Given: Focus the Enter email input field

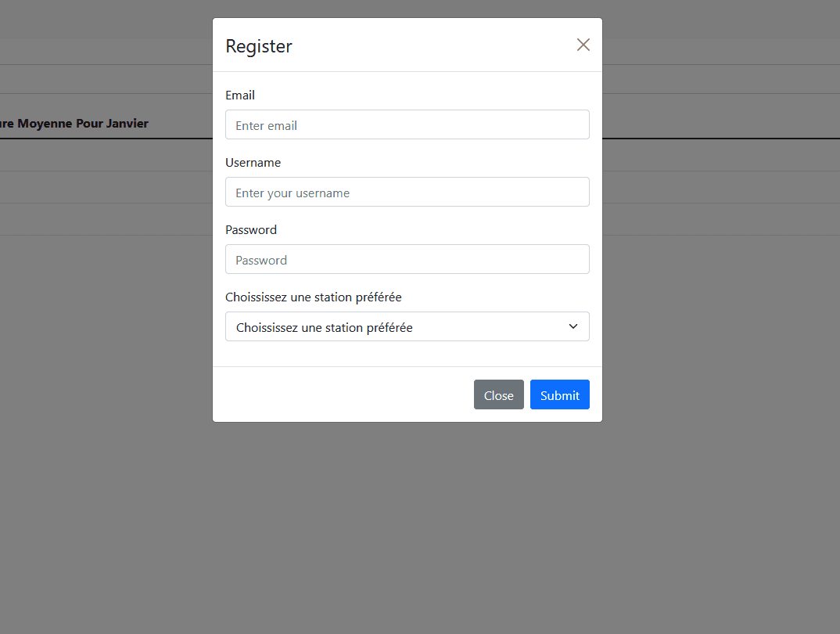Looking at the screenshot, I should click(407, 125).
